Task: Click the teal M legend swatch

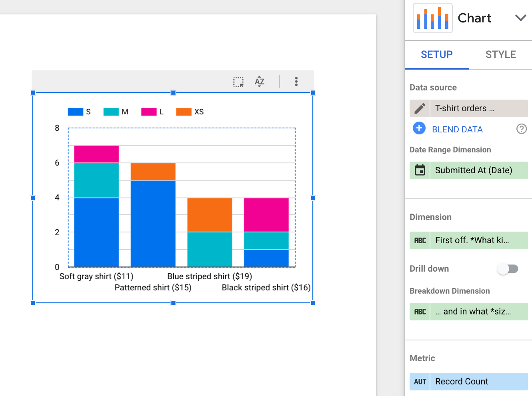Action: (x=111, y=112)
